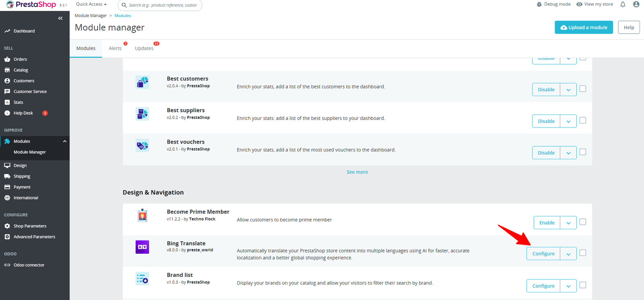644x300 pixels.
Task: Click the Become Prime Member module icon
Action: [x=142, y=216]
